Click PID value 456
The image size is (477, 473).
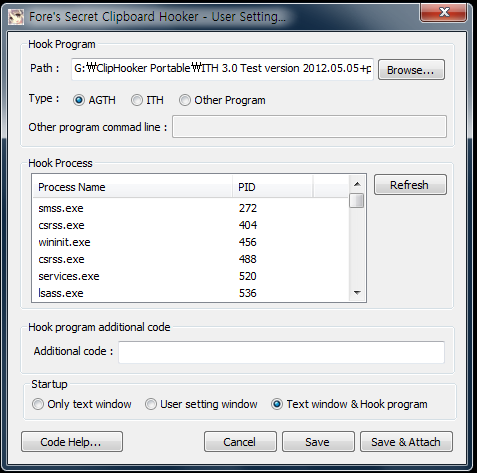pyautogui.click(x=248, y=242)
